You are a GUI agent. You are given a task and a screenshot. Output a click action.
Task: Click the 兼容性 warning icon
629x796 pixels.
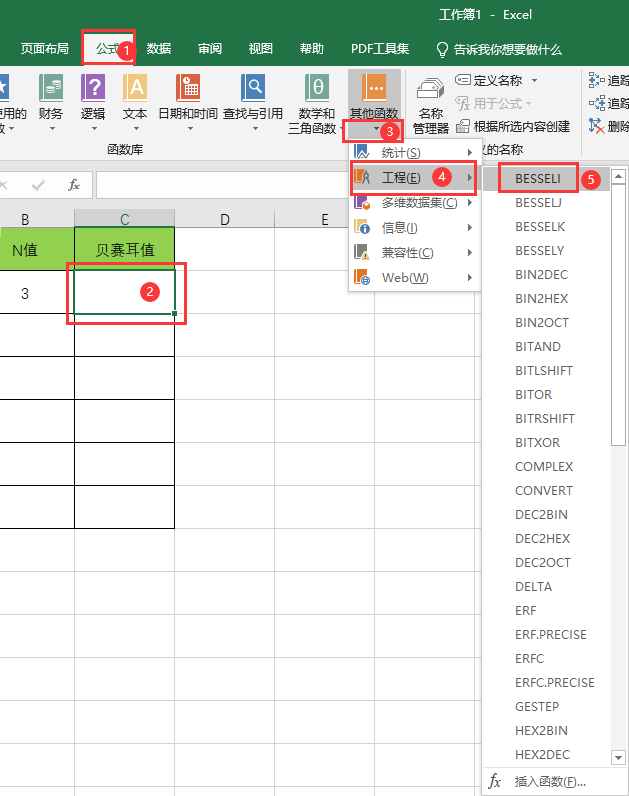click(x=361, y=252)
